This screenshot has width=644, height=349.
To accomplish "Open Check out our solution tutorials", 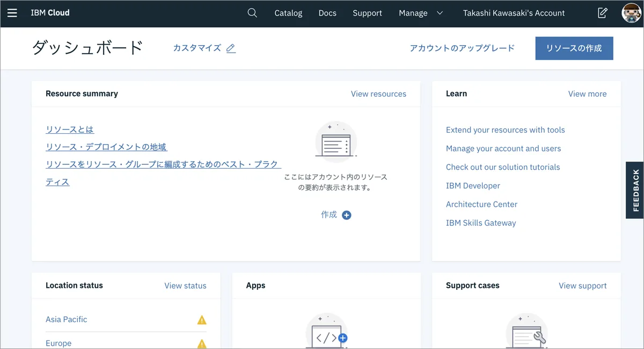I will coord(503,167).
